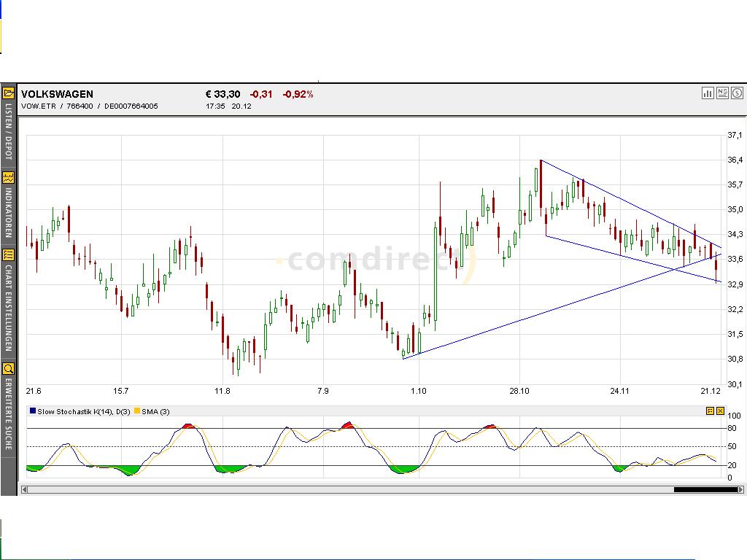Click the 28.10 date axis label
Screen dimensions: 747x560
pos(519,391)
